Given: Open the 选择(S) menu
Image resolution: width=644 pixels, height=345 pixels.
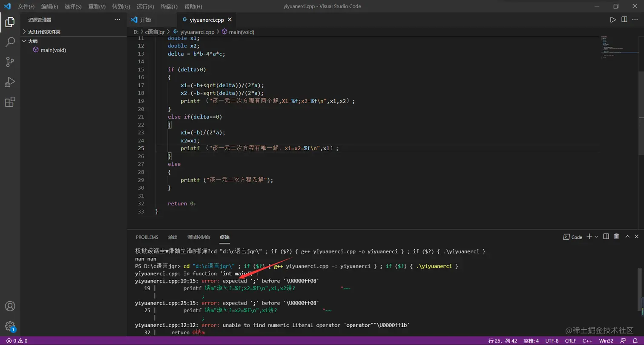Looking at the screenshot, I should coord(73,6).
